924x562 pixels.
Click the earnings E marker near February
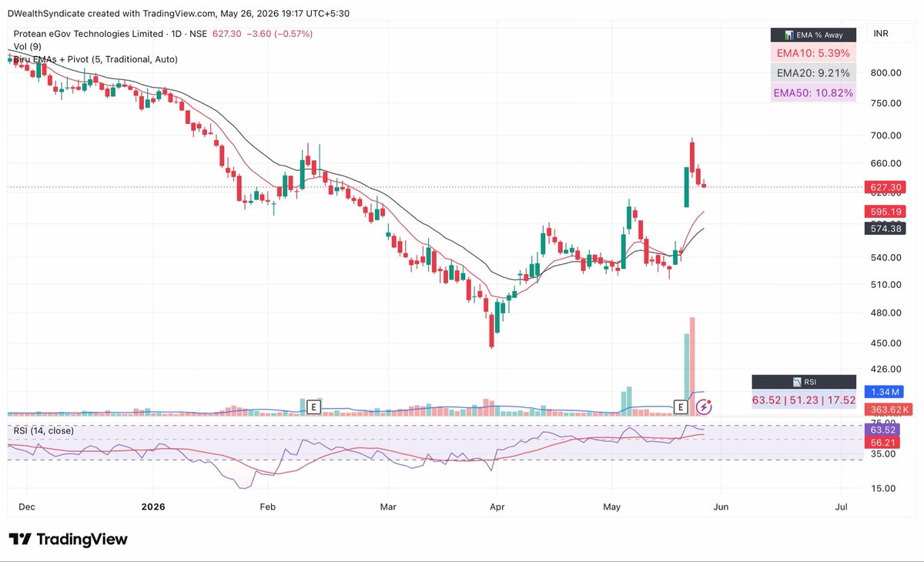pyautogui.click(x=313, y=407)
